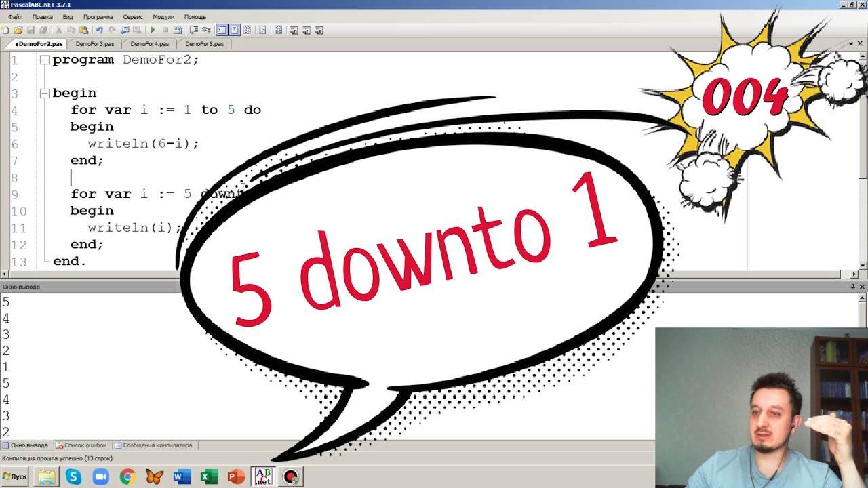Click the ABC toolbar icon
Image resolution: width=868 pixels, height=488 pixels.
247,30
